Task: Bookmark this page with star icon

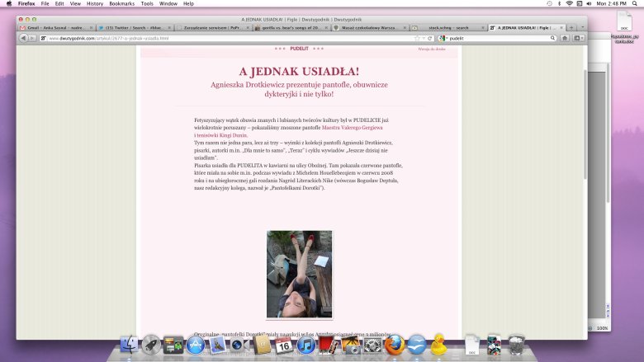Action: (x=417, y=38)
